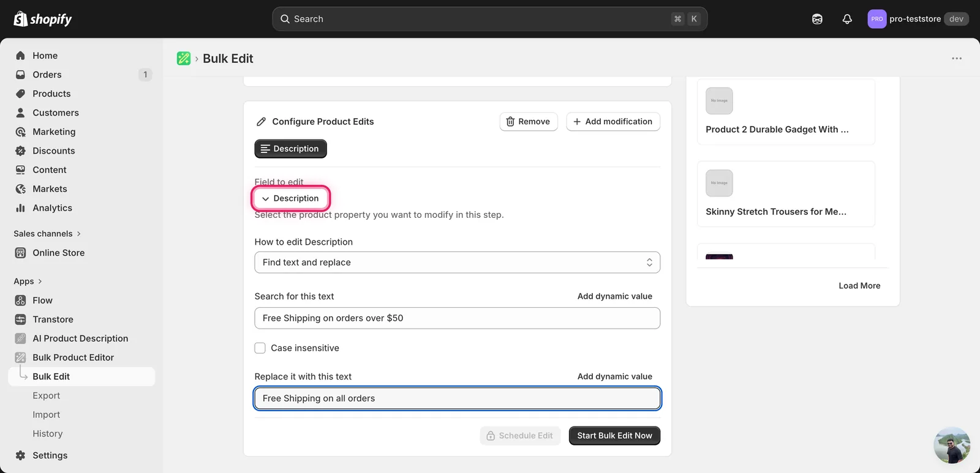Click Start Bulk Edit Now
Viewport: 980px width, 473px height.
[x=614, y=436]
